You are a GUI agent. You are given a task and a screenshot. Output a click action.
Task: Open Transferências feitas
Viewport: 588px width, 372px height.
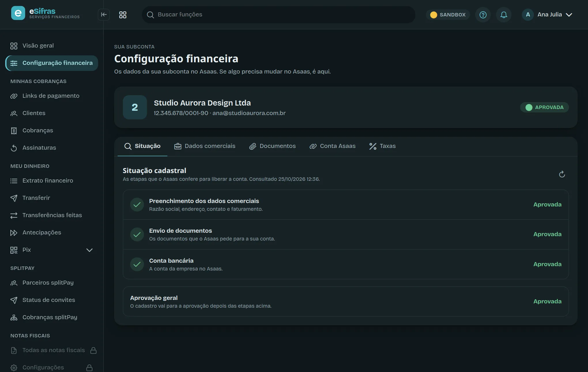pos(52,215)
